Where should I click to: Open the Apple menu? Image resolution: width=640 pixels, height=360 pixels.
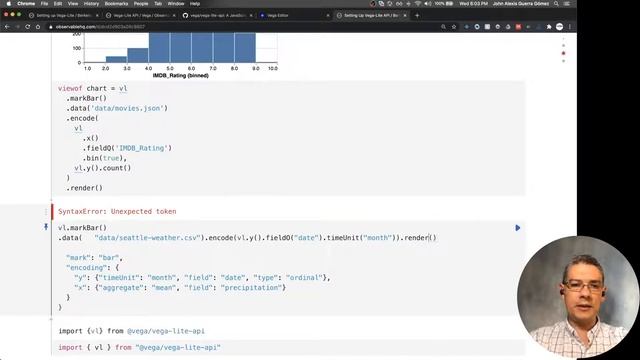(x=8, y=4)
